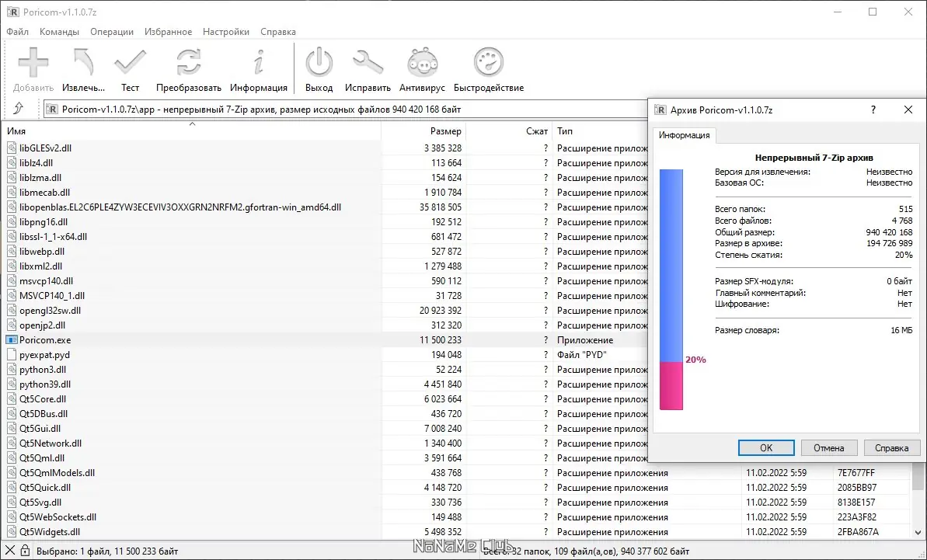Run archive check with Тест icon
The height and width of the screenshot is (560, 927).
pyautogui.click(x=130, y=63)
